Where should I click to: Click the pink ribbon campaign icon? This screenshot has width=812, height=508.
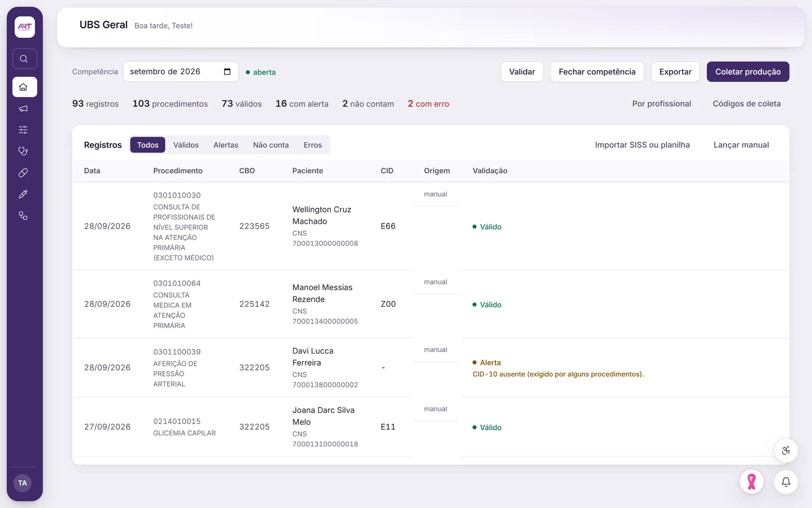752,482
